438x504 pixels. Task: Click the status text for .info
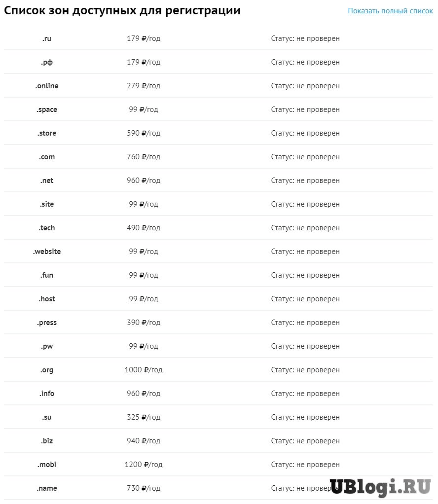[x=305, y=394]
